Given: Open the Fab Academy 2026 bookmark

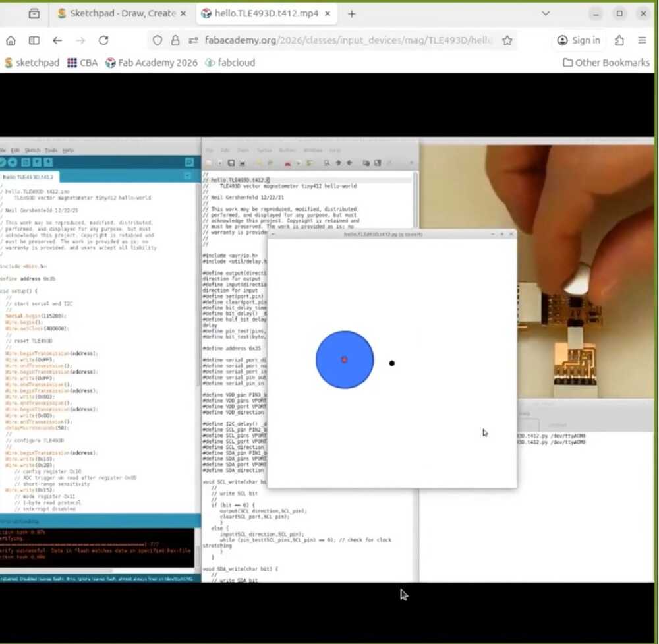Looking at the screenshot, I should pyautogui.click(x=152, y=63).
